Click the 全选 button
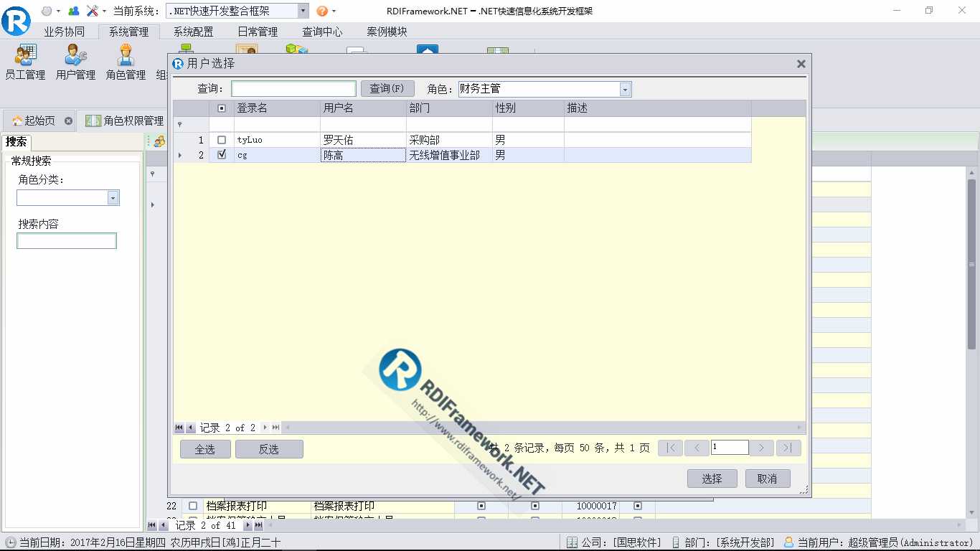 (205, 449)
